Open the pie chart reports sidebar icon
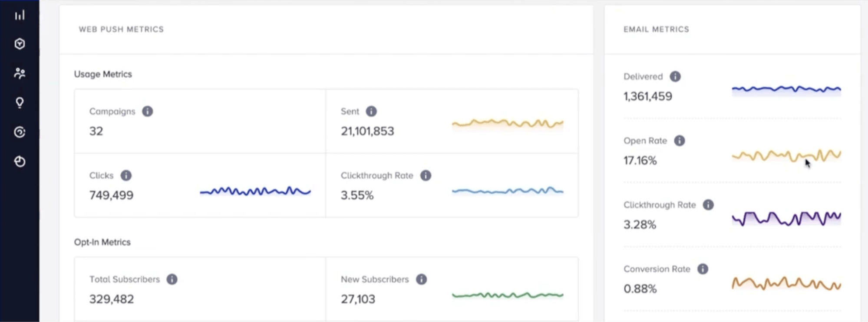Screen dimensions: 868x322 coord(20,161)
